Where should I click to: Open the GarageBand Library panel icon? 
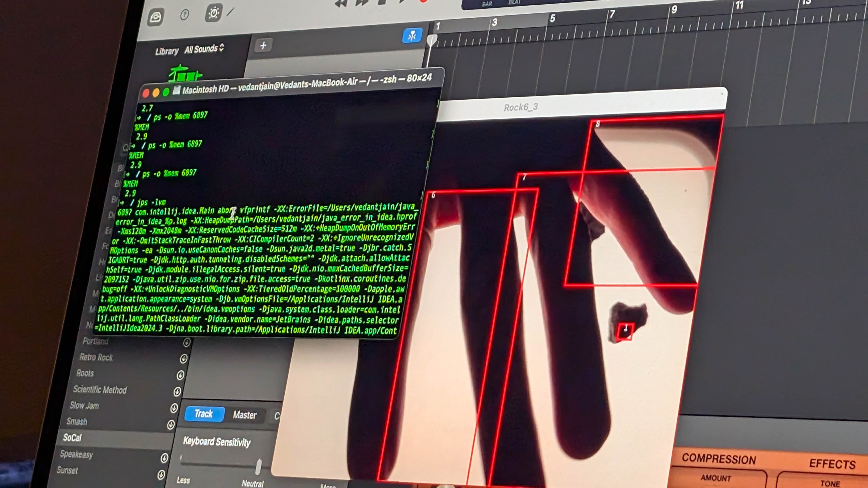(155, 17)
